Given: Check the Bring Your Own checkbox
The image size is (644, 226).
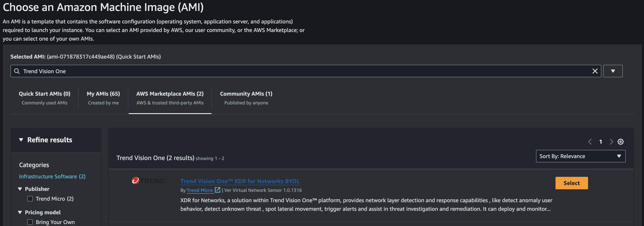Looking at the screenshot, I should [x=30, y=222].
